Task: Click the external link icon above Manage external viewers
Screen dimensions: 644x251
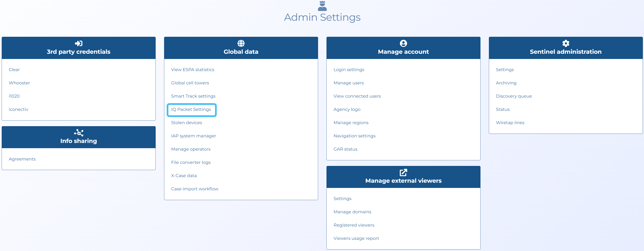Action: [x=403, y=172]
